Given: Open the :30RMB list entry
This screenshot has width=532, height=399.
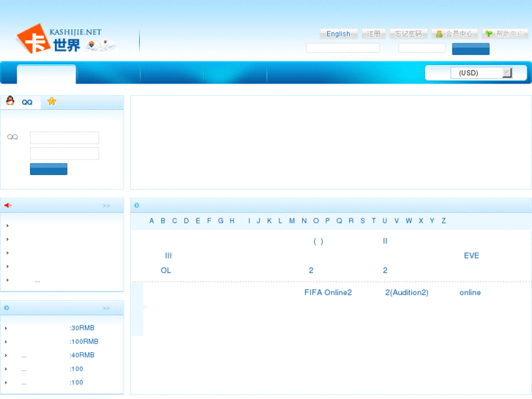Looking at the screenshot, I should 82,328.
